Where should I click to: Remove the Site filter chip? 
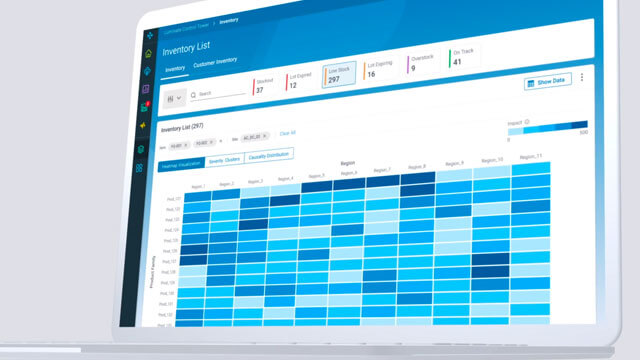tap(264, 136)
